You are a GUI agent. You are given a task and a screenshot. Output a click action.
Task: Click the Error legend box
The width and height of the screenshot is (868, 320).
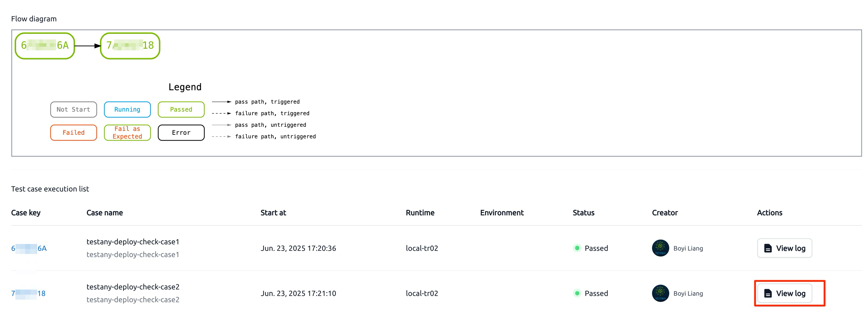point(181,132)
